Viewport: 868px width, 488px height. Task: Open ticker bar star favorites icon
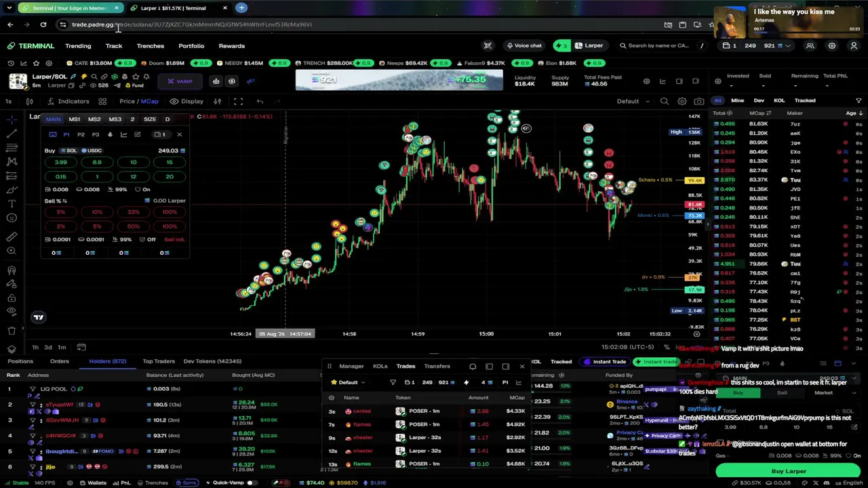(35, 63)
